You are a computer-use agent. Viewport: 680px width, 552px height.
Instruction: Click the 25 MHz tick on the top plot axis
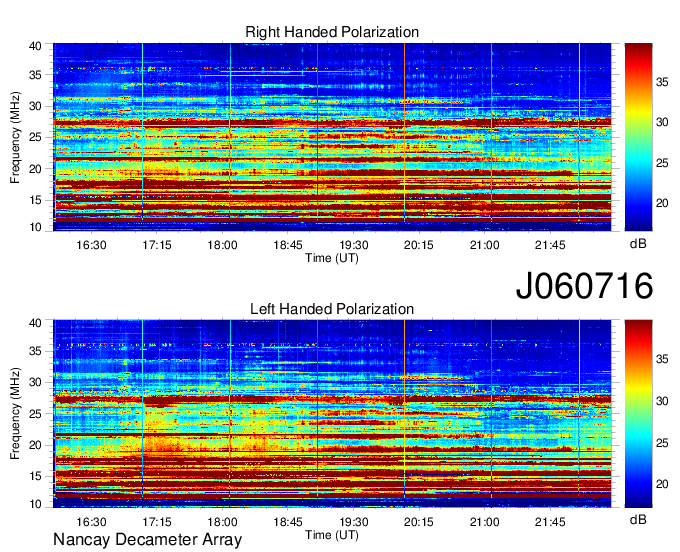[x=35, y=137]
